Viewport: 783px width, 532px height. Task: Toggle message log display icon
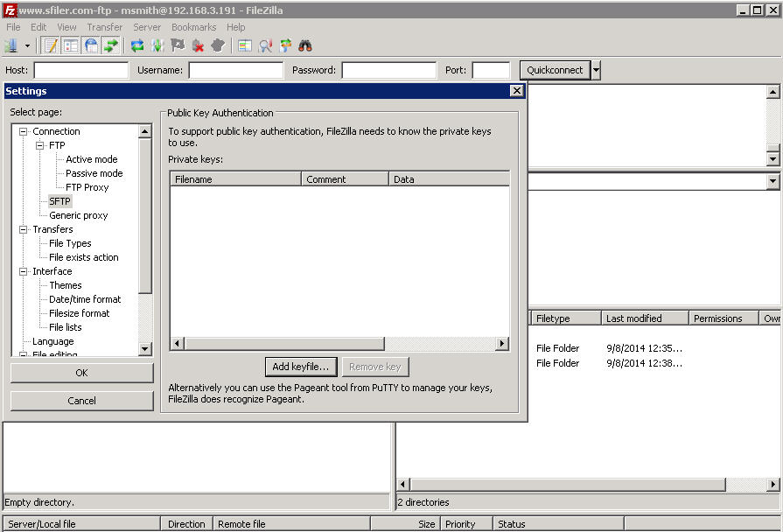coord(51,46)
